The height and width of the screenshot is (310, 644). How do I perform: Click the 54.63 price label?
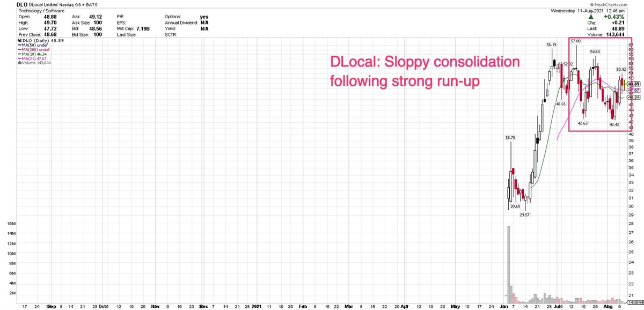(x=595, y=51)
